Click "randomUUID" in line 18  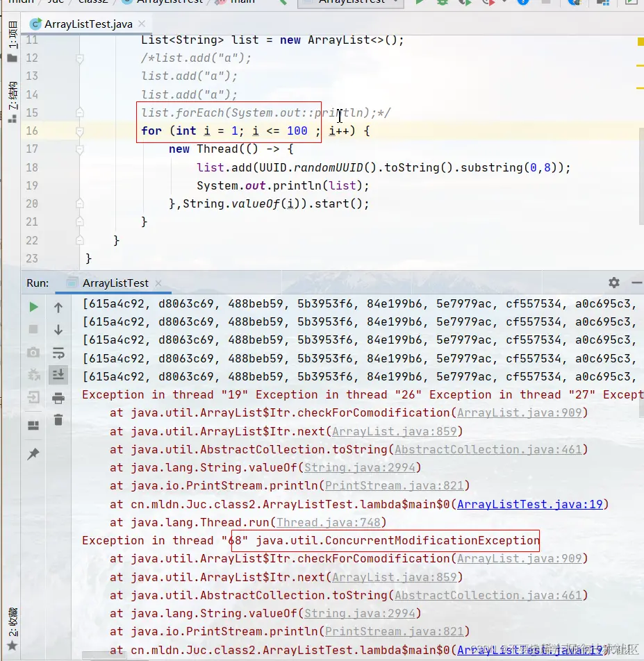tap(328, 168)
